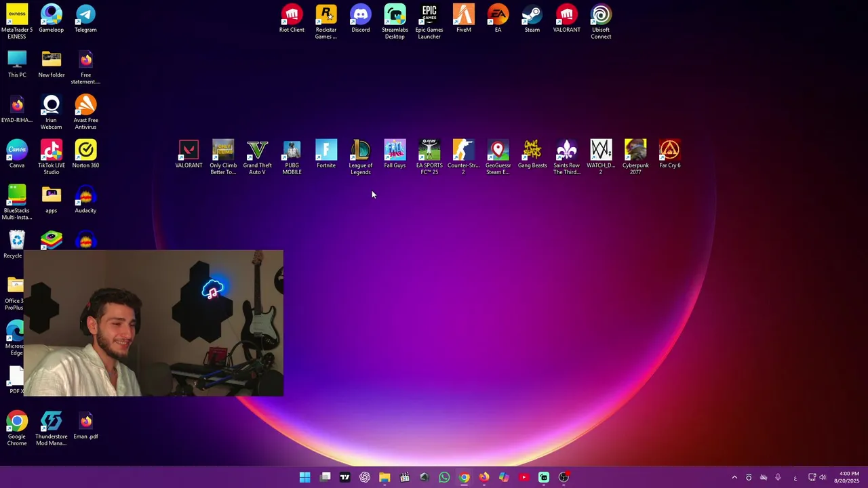
Task: Select the apps folder icon
Action: click(51, 199)
